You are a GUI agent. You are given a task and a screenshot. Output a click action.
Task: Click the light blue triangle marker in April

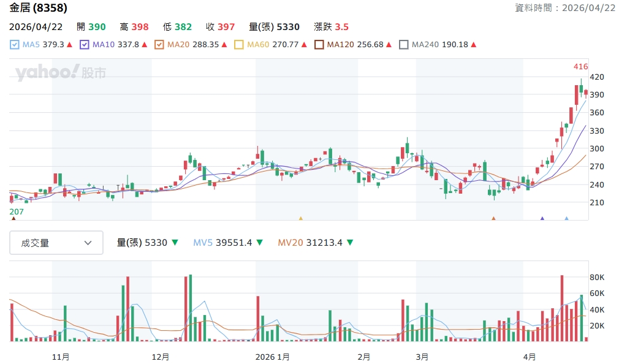[566, 218]
